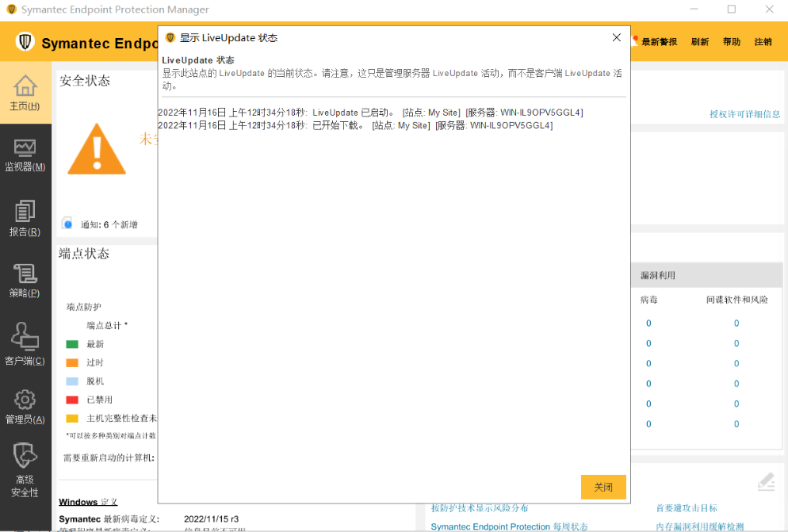Click the 通知: 6 个新增 text
788x532 pixels.
click(109, 224)
